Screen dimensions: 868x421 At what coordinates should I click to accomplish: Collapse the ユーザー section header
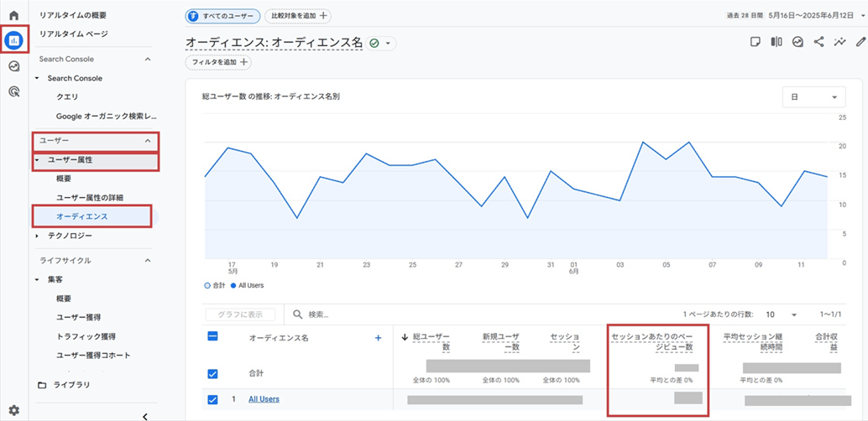pos(96,141)
